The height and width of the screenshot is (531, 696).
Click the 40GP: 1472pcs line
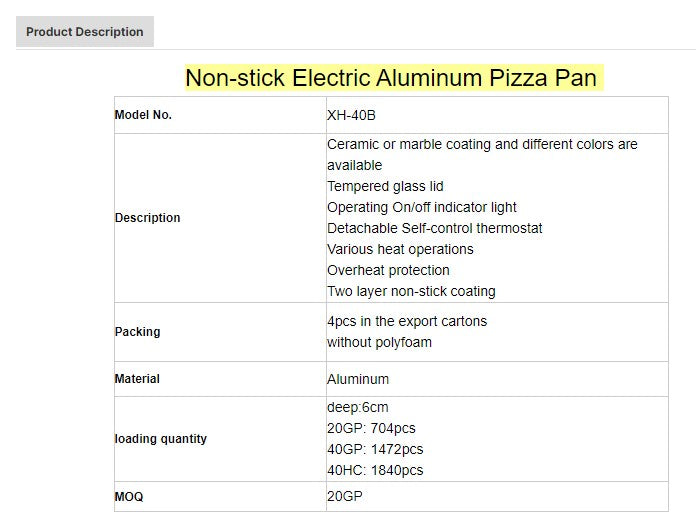[x=375, y=450]
